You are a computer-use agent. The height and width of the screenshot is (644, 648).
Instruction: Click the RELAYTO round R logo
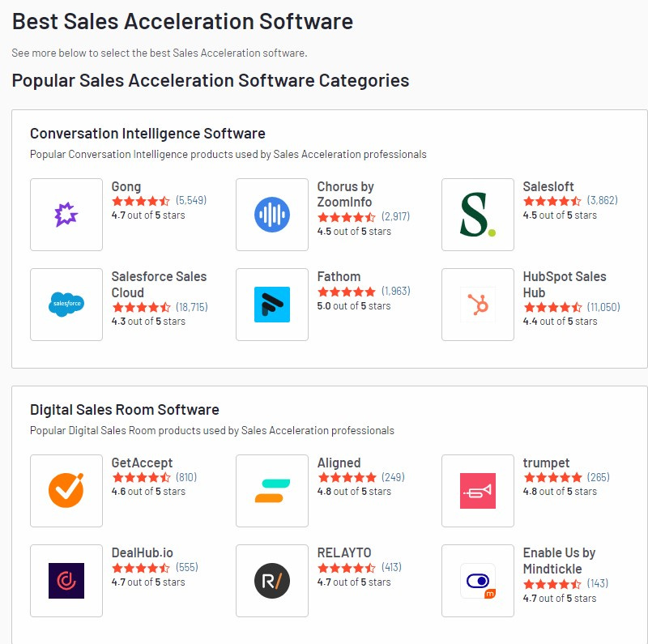coord(272,581)
